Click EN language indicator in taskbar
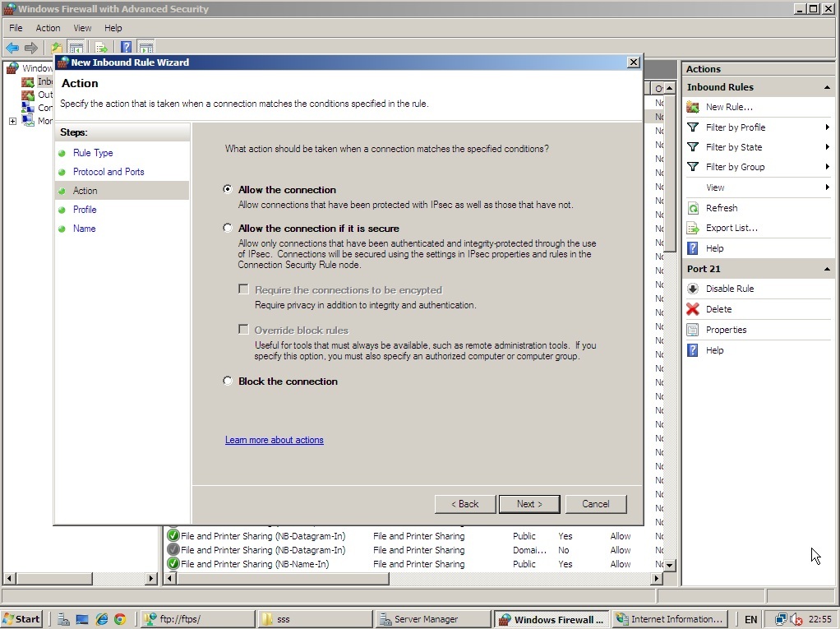The image size is (840, 629). pos(750,620)
